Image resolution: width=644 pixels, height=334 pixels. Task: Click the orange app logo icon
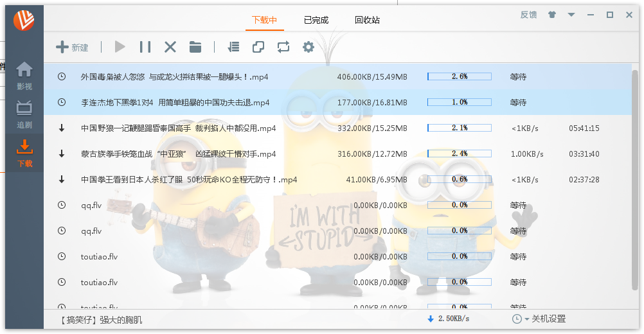(x=24, y=20)
